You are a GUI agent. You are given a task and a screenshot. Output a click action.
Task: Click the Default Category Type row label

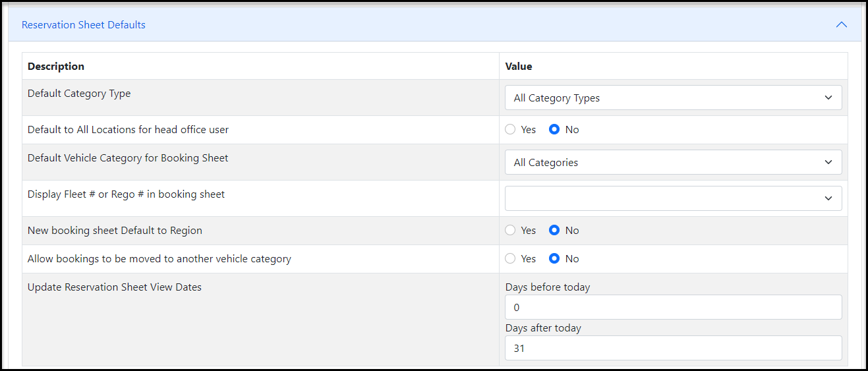(x=79, y=94)
